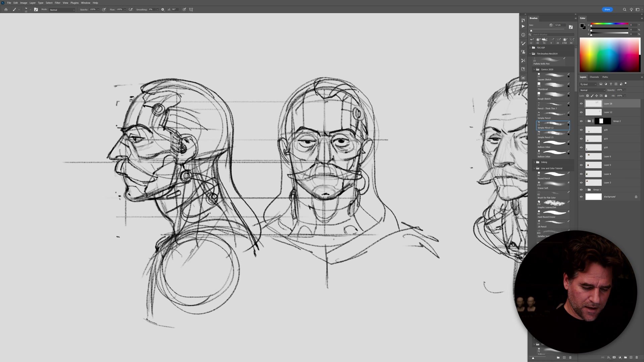The width and height of the screenshot is (644, 362).
Task: Restore original brush size icon
Action: (x=551, y=25)
